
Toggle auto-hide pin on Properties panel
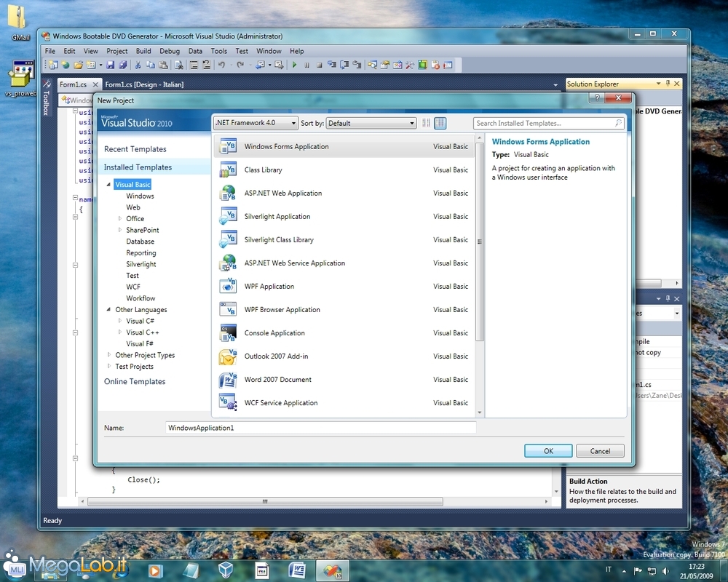pos(668,298)
